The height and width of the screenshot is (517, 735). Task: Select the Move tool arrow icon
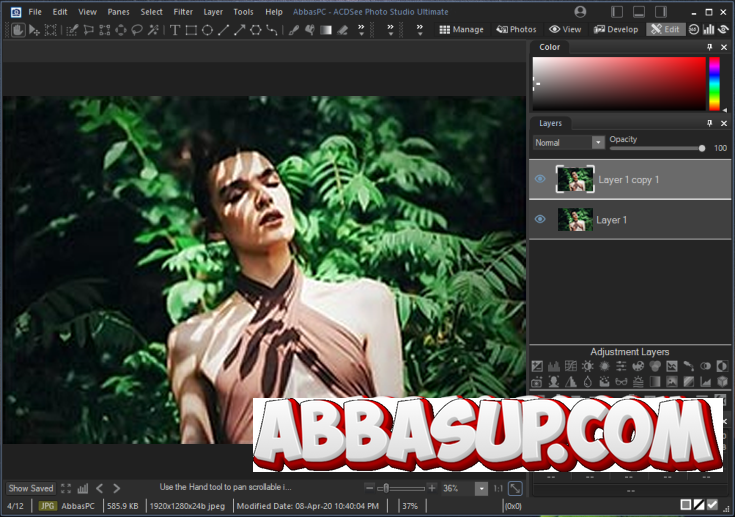pyautogui.click(x=34, y=30)
